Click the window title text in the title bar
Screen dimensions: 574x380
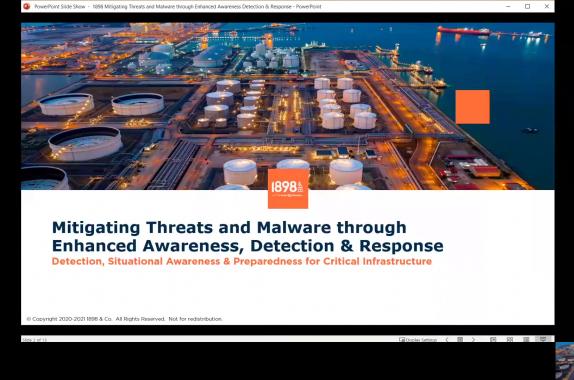click(178, 7)
